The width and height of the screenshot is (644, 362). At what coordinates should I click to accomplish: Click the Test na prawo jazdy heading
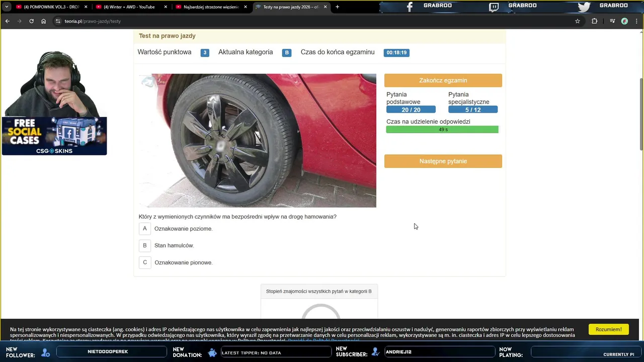tap(167, 36)
